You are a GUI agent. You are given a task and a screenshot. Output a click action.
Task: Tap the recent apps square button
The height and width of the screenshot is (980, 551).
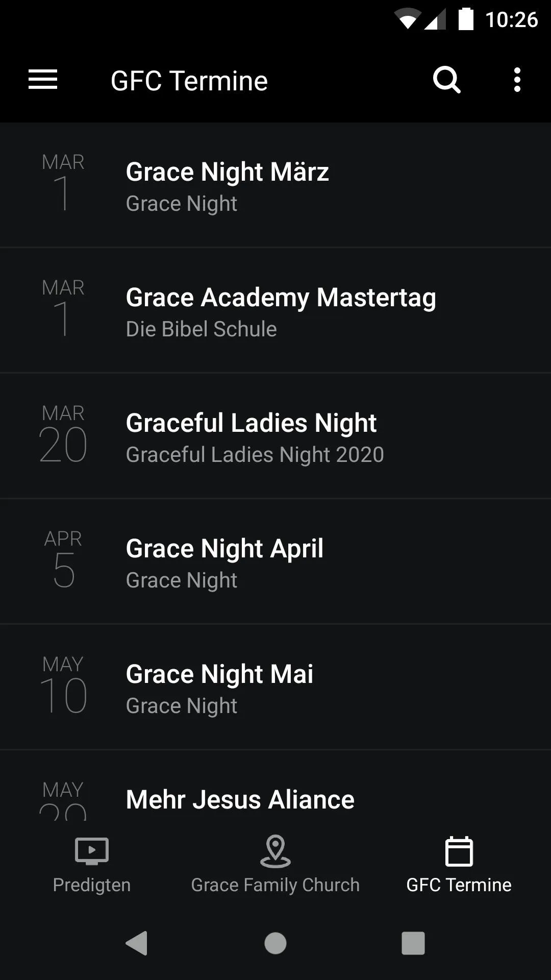tap(413, 943)
